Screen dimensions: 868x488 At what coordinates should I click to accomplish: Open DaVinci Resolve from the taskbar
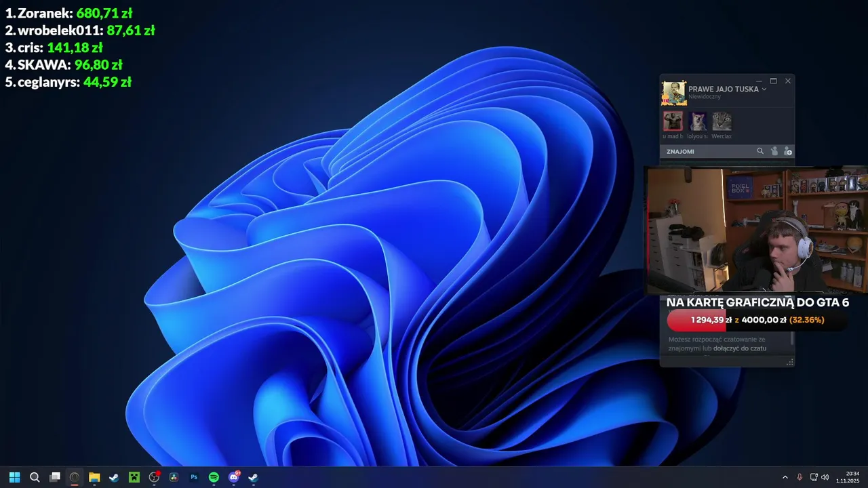(174, 477)
